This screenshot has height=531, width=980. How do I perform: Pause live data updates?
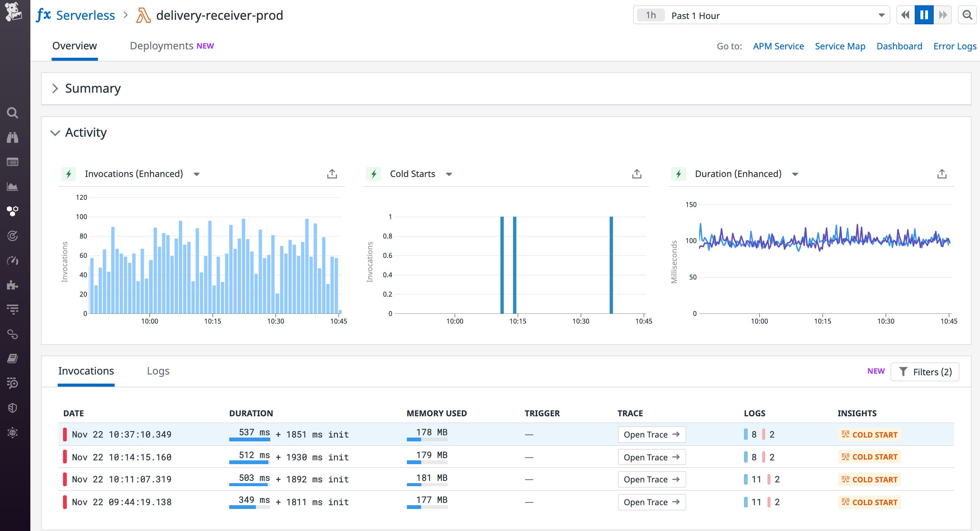pos(924,15)
